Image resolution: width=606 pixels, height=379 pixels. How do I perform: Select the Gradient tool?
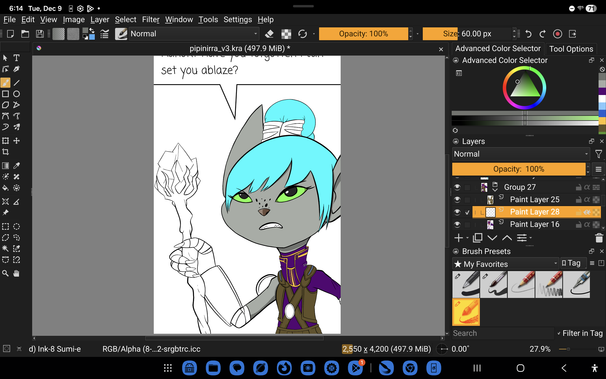[x=5, y=166]
